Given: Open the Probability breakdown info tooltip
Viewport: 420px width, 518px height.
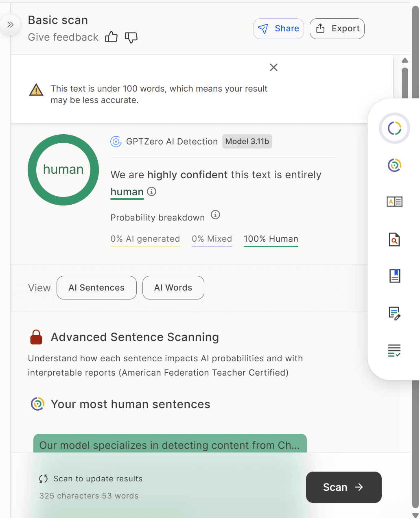Looking at the screenshot, I should [x=215, y=215].
